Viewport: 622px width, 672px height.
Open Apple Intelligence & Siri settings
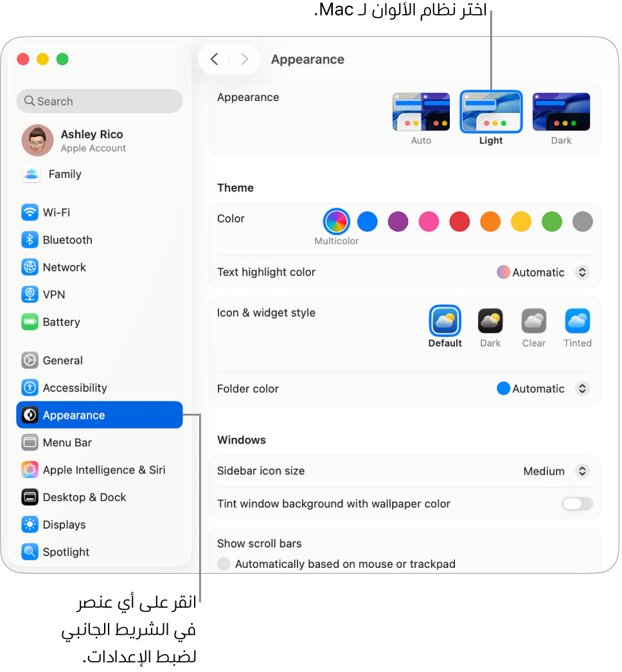100,471
